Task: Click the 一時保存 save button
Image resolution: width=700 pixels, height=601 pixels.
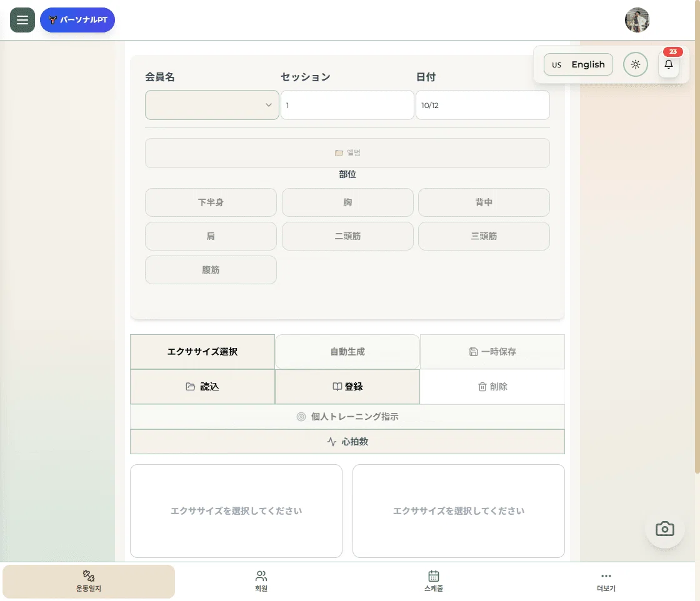Action: pos(492,352)
